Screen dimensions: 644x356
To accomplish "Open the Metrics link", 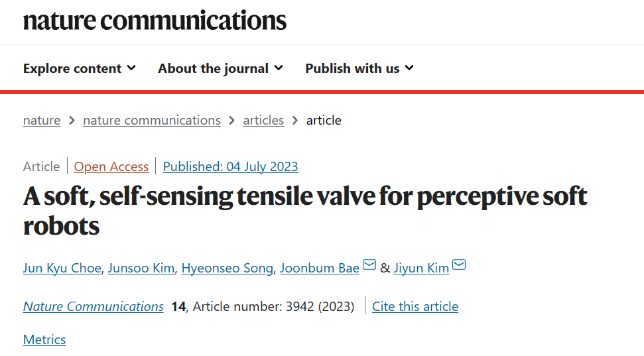I will click(44, 340).
